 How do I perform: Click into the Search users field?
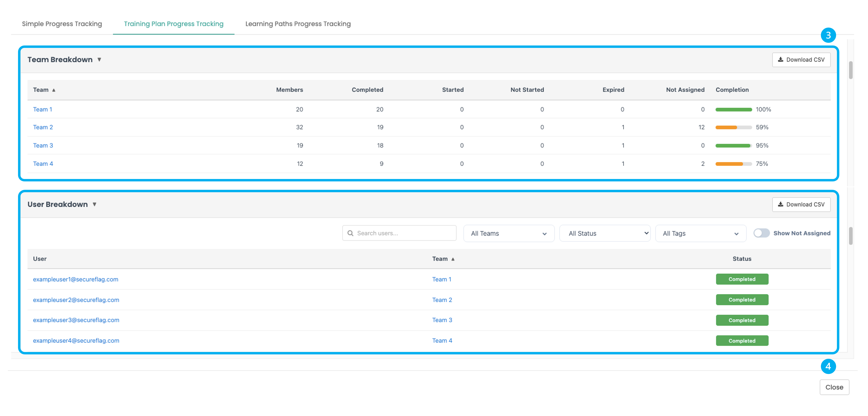[404, 233]
